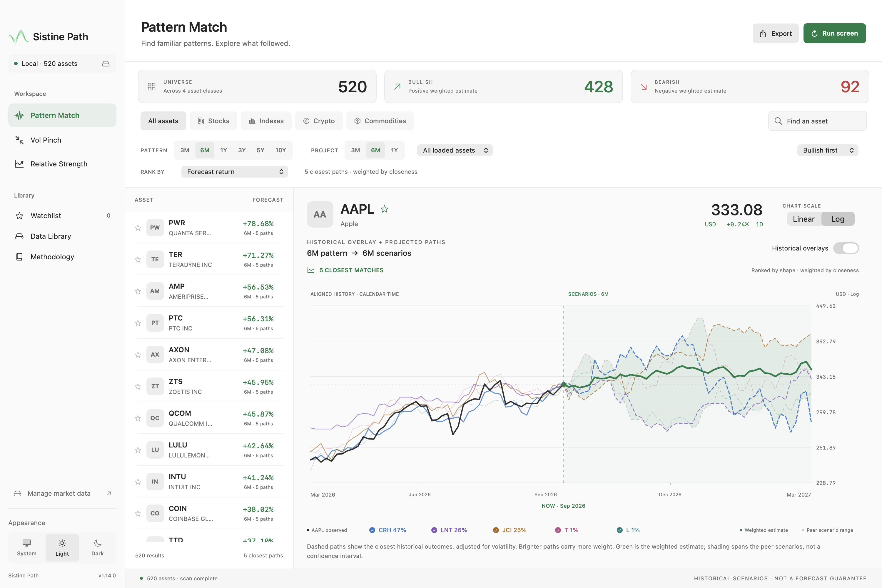Star AXON to add to watchlist

click(x=138, y=355)
